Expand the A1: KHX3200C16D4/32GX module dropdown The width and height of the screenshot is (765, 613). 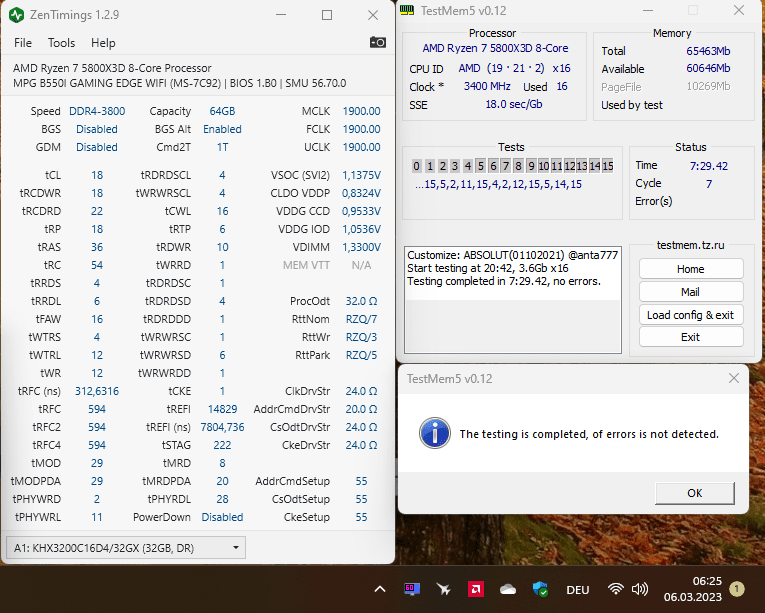[125, 548]
